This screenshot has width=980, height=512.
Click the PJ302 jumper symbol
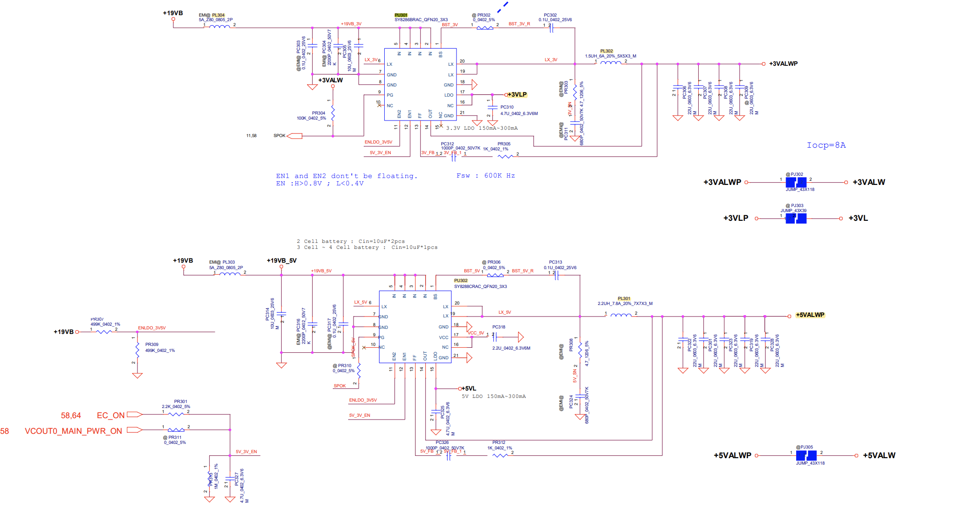pos(796,182)
